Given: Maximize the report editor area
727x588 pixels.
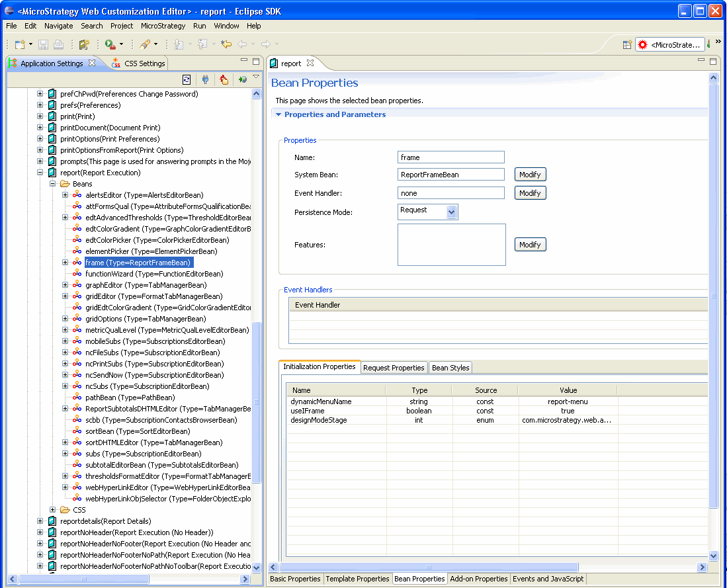Looking at the screenshot, I should click(x=713, y=62).
